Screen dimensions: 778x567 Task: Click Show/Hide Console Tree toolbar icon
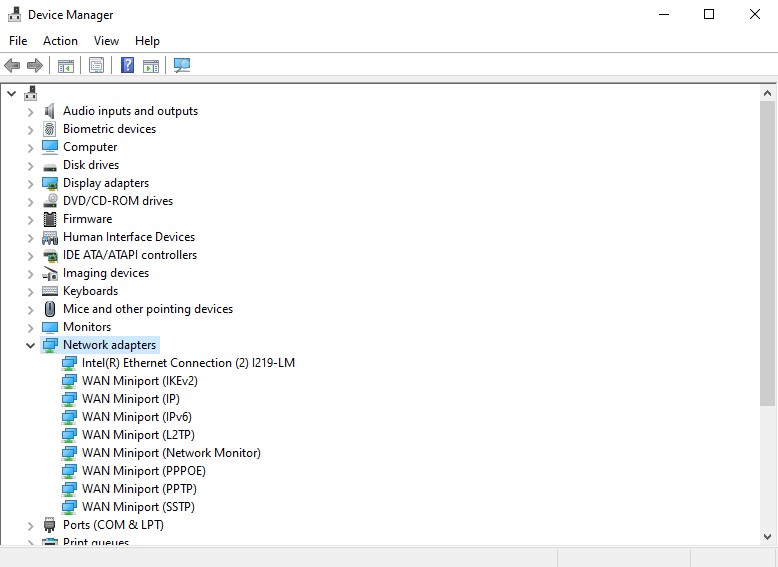click(66, 65)
